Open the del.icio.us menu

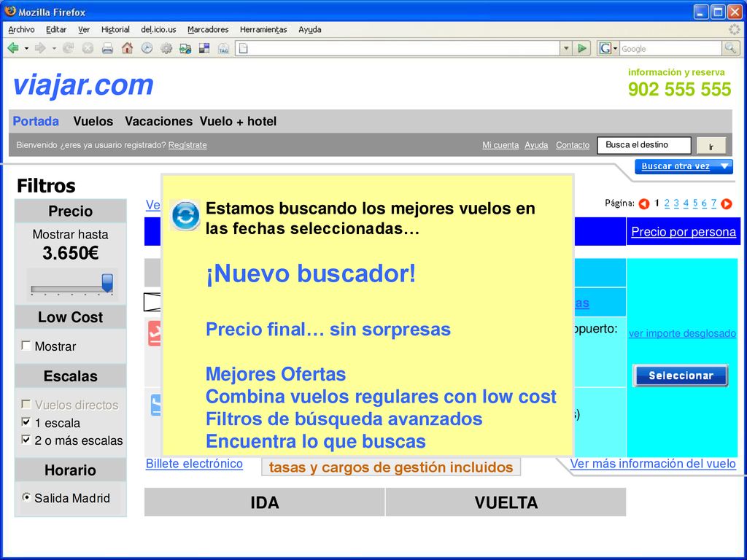coord(158,29)
